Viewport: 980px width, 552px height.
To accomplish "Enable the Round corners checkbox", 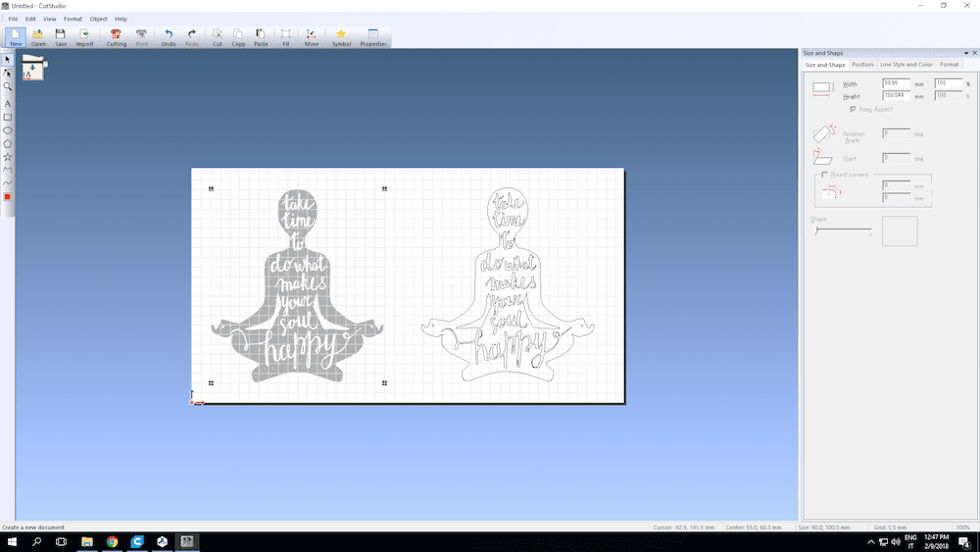I will [824, 175].
